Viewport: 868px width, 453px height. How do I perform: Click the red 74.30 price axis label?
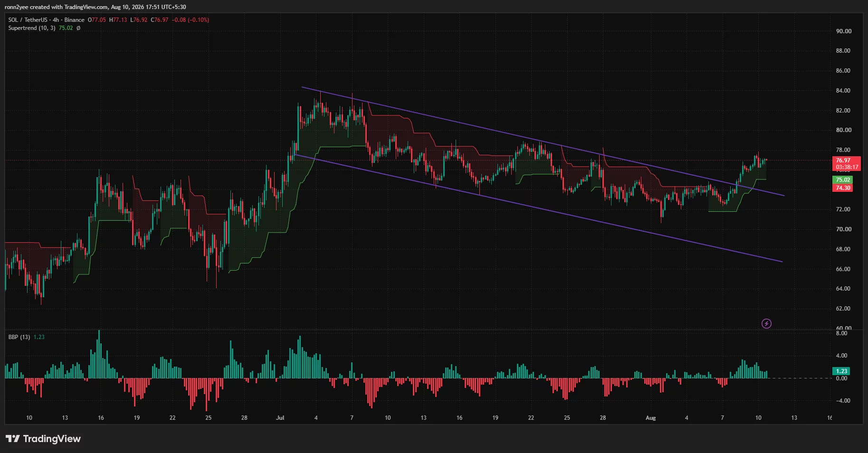tap(843, 188)
